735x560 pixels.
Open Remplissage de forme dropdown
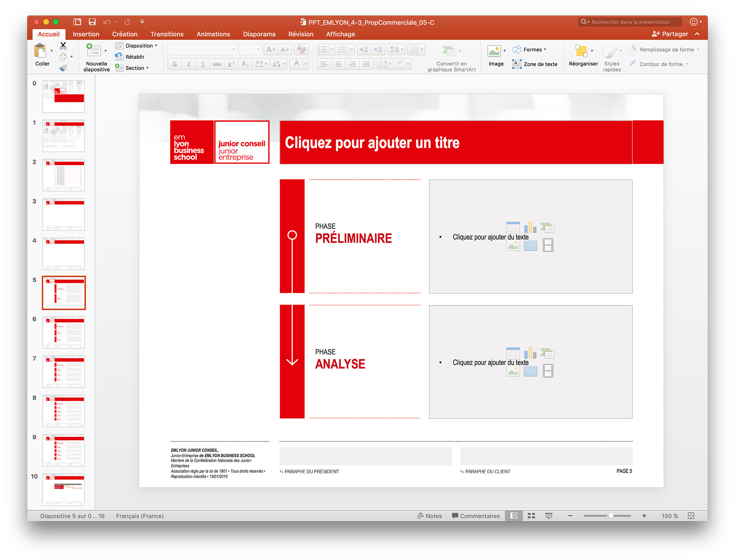(x=665, y=49)
